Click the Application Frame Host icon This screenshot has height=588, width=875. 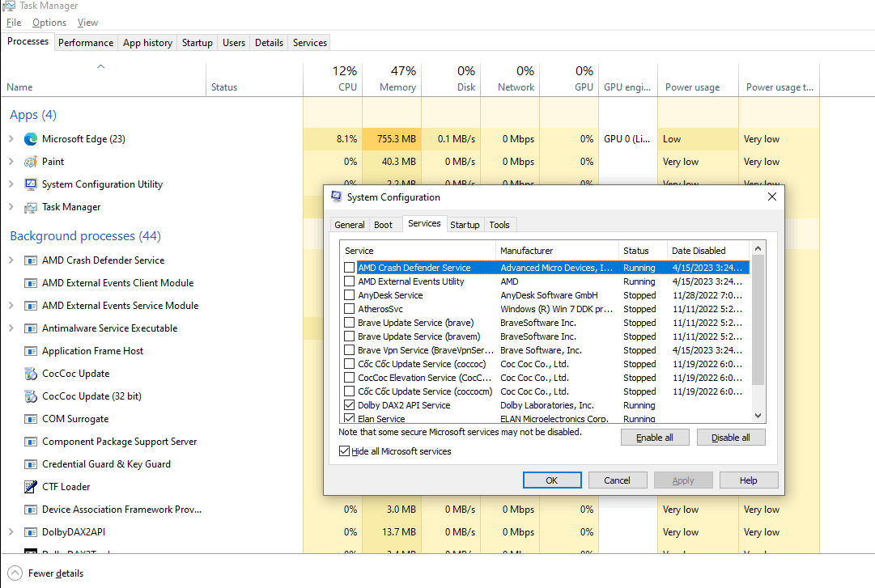pos(31,351)
